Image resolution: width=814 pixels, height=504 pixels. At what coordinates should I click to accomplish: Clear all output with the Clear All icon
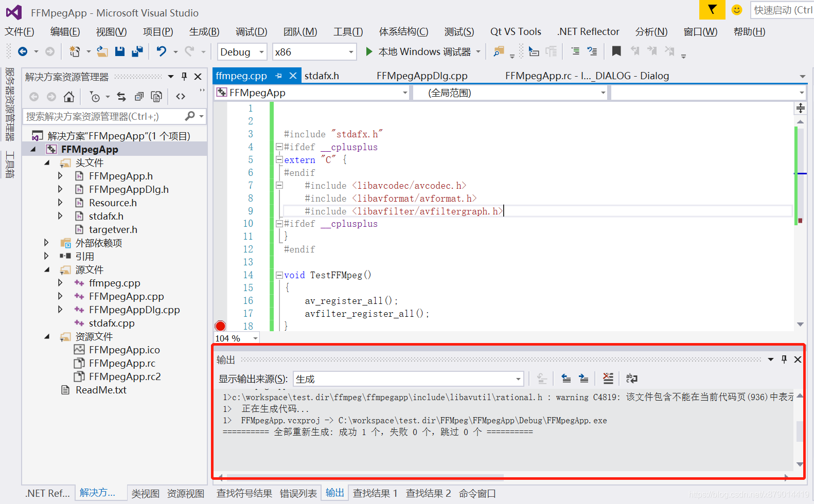pyautogui.click(x=608, y=379)
